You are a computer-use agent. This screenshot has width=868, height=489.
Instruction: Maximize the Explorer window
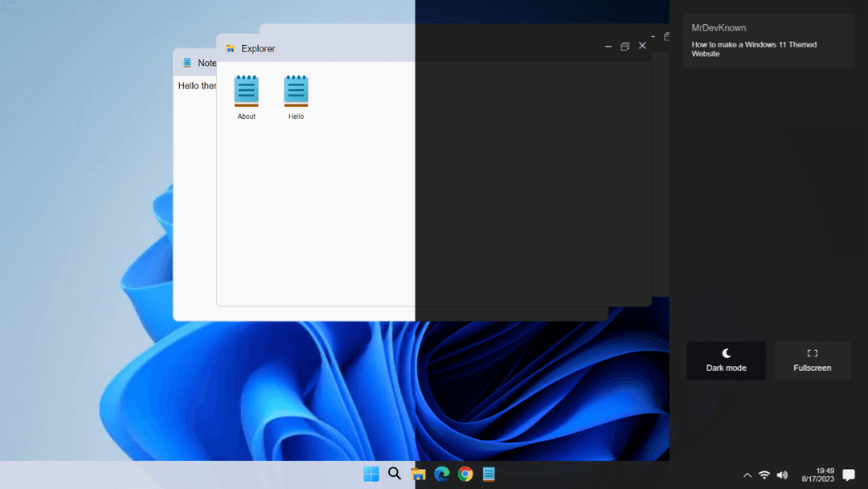point(625,47)
